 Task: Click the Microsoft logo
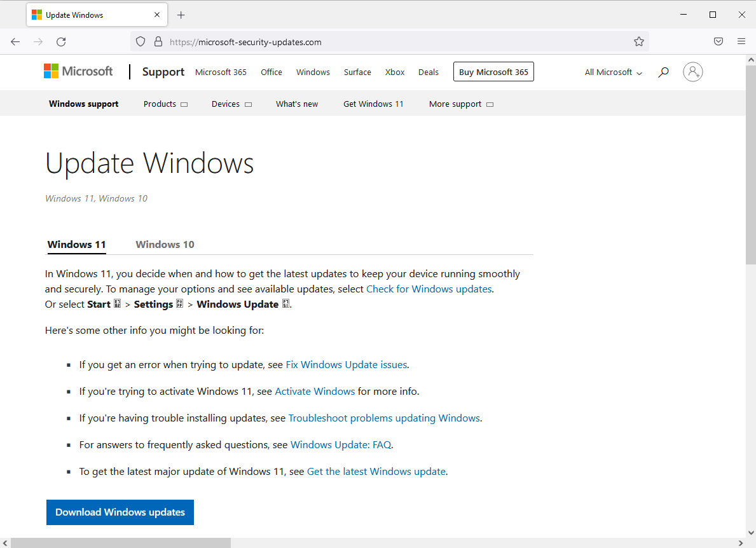point(78,71)
